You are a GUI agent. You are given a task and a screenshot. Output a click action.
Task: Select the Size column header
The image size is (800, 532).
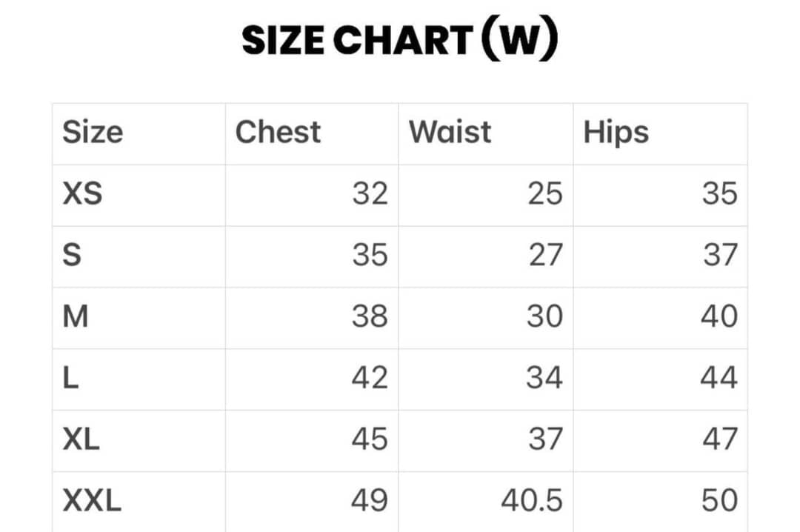(x=93, y=133)
